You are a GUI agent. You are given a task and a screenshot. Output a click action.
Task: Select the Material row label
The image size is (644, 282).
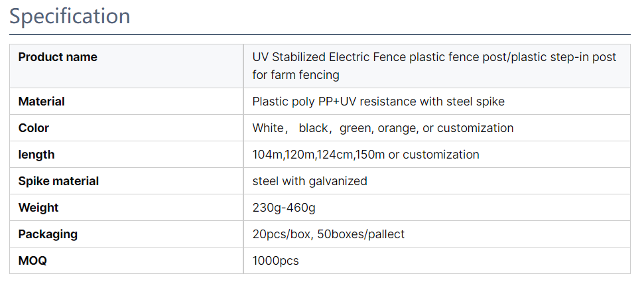pyautogui.click(x=42, y=101)
